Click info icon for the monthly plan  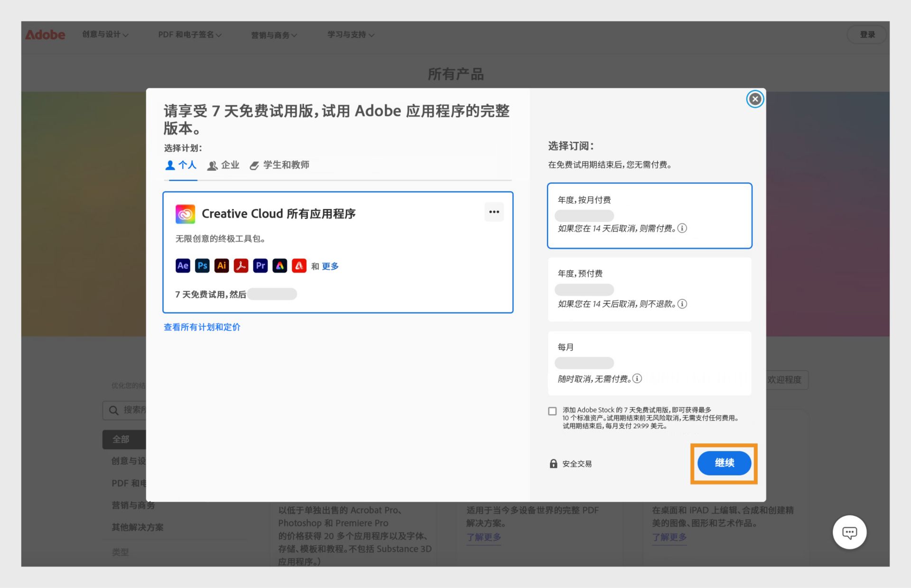(x=637, y=378)
